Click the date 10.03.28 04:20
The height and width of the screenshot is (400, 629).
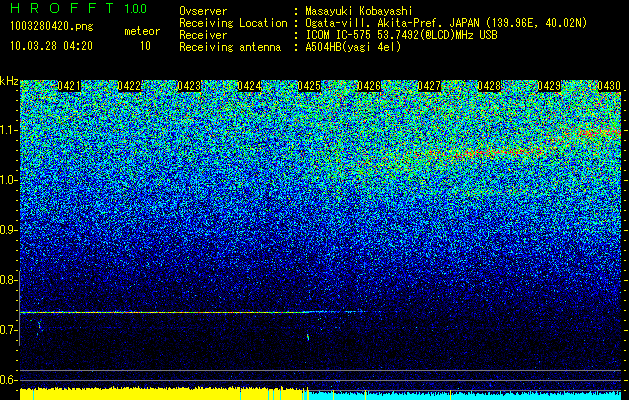(51, 46)
